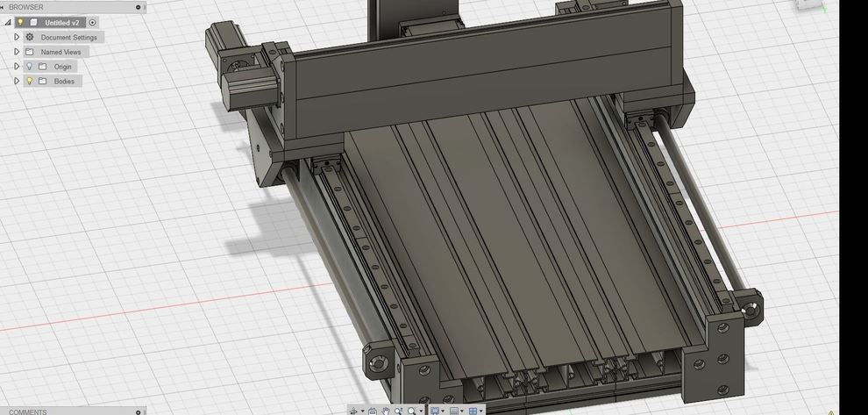This screenshot has height=415, width=868.
Task: Activate the Untitled v2 radio button
Action: click(x=93, y=23)
